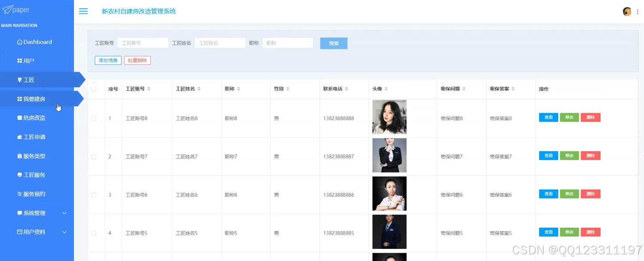Sort by 密保问题 column arrows
The height and width of the screenshot is (261, 644).
464,89
